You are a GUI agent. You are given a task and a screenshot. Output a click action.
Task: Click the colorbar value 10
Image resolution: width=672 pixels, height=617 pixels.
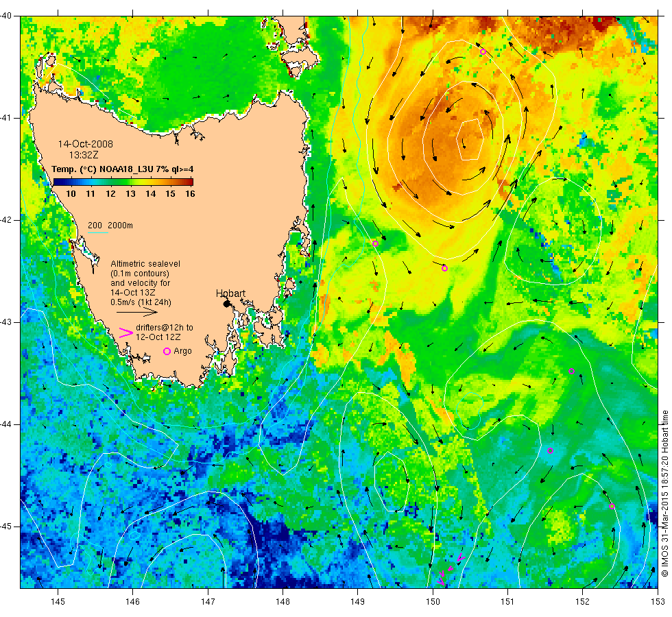(71, 193)
